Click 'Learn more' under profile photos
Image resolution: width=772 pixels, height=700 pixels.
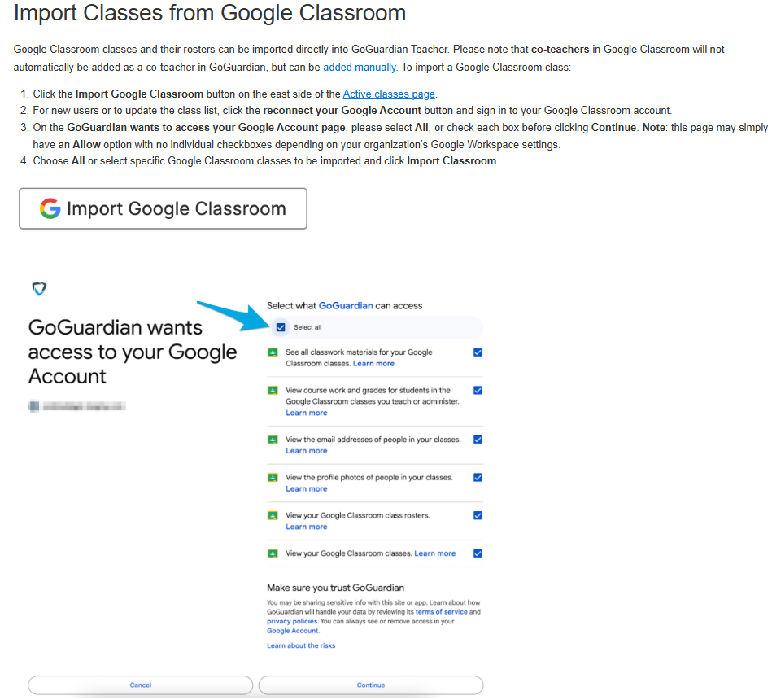coord(306,488)
